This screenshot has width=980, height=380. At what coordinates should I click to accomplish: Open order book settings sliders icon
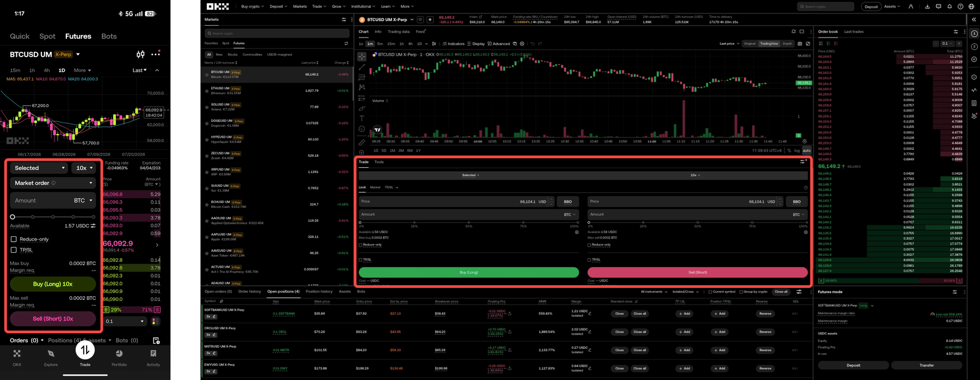click(955, 32)
